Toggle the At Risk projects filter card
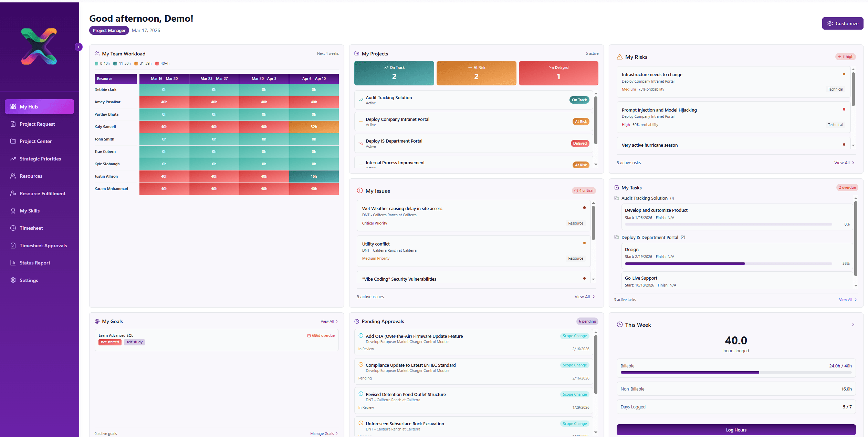Image resolution: width=868 pixels, height=437 pixels. tap(476, 73)
